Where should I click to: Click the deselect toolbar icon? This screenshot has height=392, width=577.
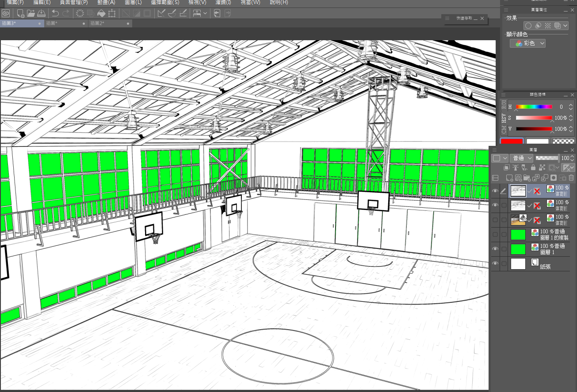[x=126, y=13]
